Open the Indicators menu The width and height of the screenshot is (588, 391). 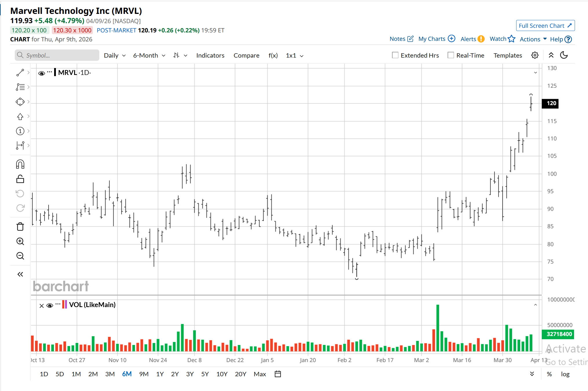point(210,56)
